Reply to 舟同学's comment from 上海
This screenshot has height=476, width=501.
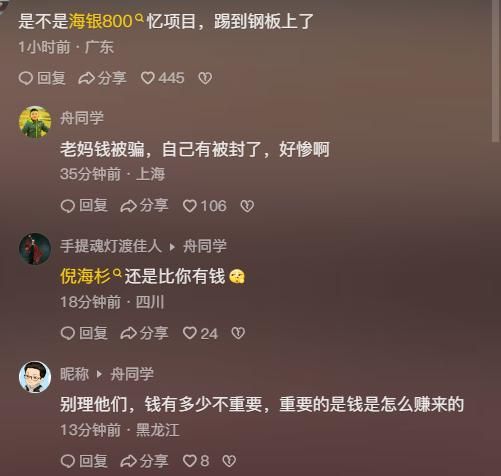click(84, 206)
